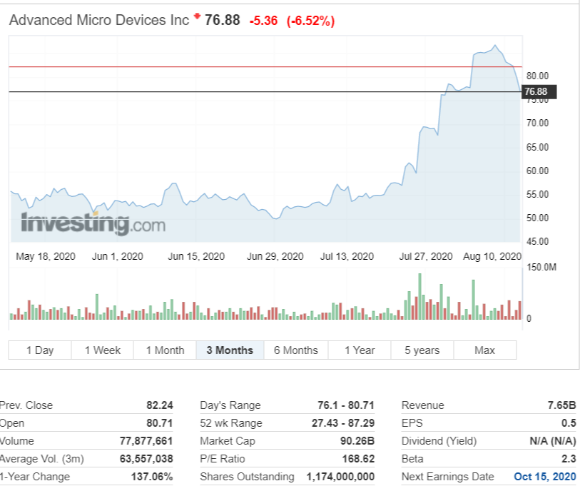Click the current price 76.88 in header
This screenshot has height=486, width=580.
tap(222, 20)
